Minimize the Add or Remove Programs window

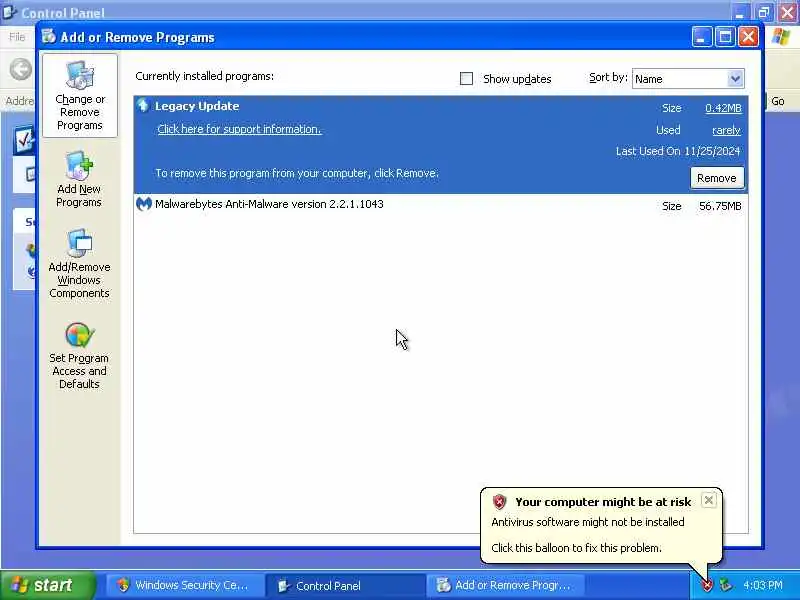click(702, 37)
